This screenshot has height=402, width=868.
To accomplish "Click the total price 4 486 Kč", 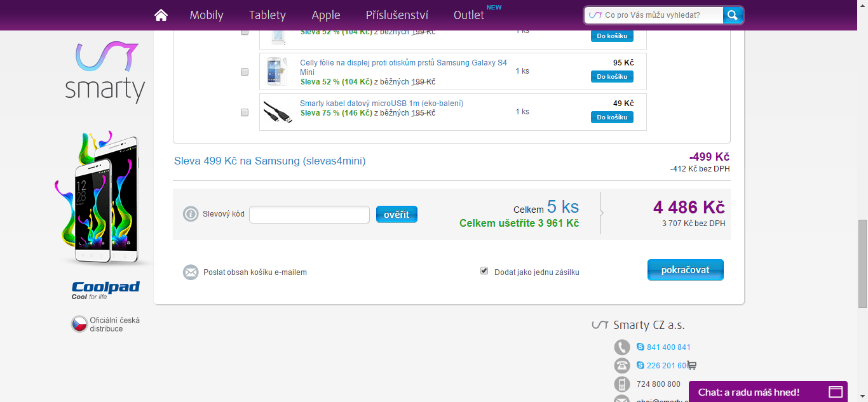I will [689, 207].
